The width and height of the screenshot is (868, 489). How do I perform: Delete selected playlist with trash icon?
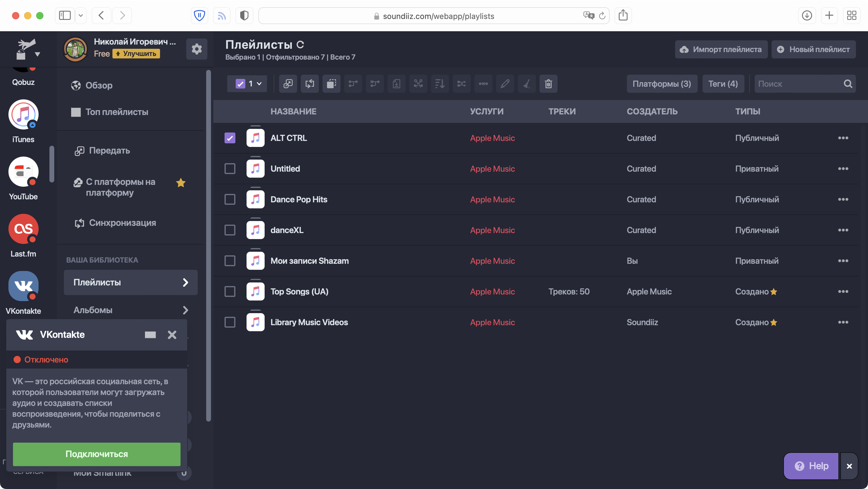pyautogui.click(x=548, y=84)
